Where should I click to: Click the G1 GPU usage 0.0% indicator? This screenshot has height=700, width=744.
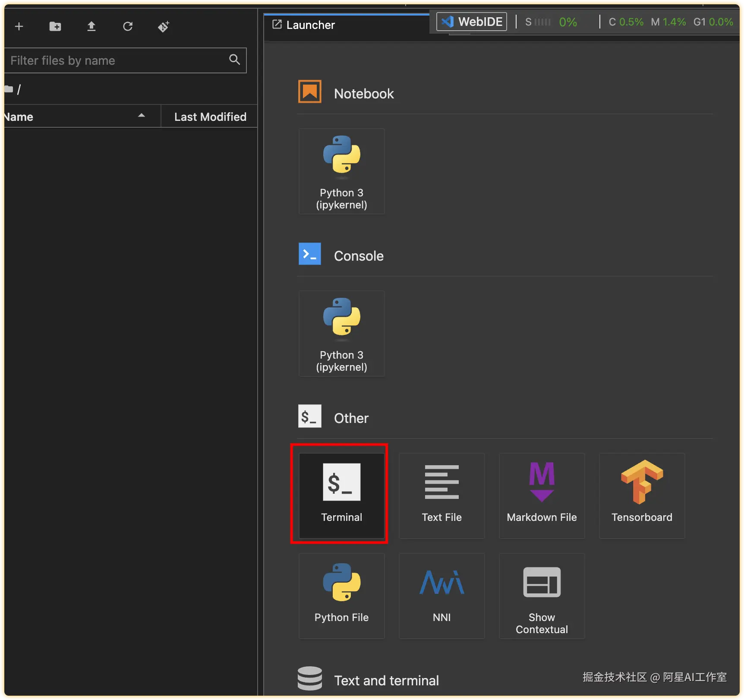tap(713, 22)
